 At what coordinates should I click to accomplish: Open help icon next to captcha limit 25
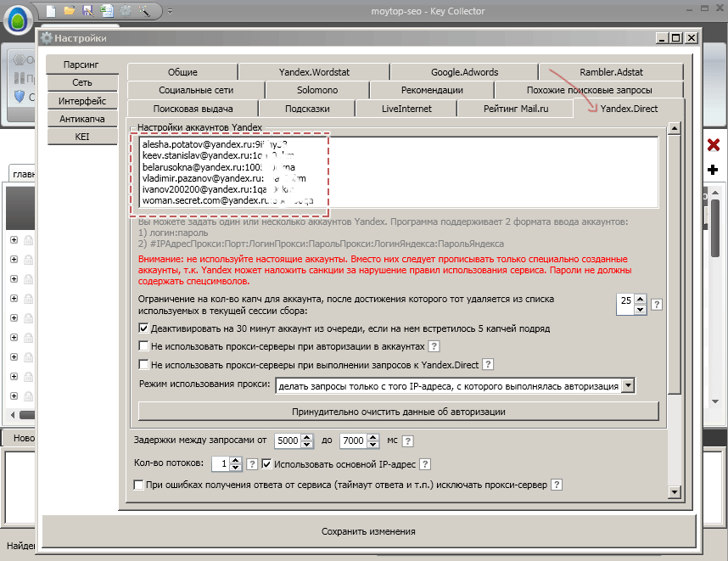[657, 305]
